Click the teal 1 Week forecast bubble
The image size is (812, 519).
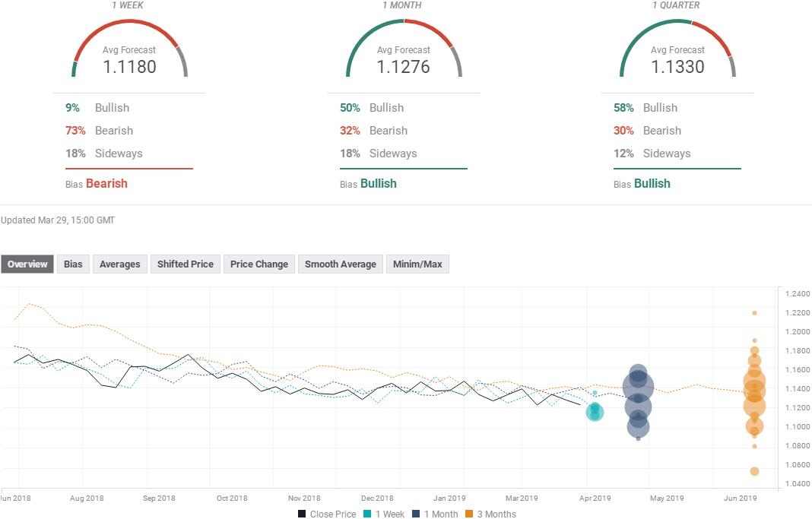(595, 413)
